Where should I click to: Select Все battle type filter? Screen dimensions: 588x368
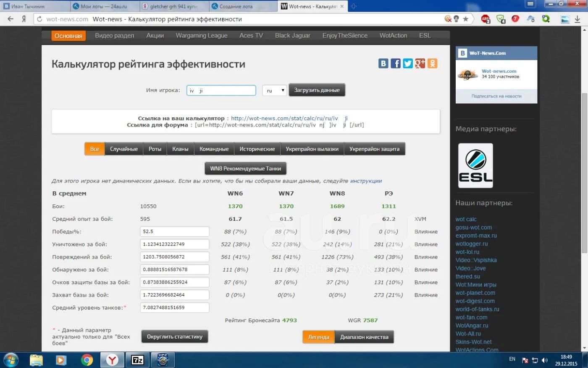pyautogui.click(x=94, y=149)
